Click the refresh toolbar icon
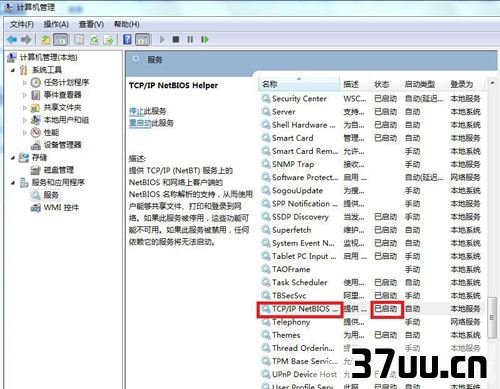The height and width of the screenshot is (389, 500). click(x=95, y=40)
